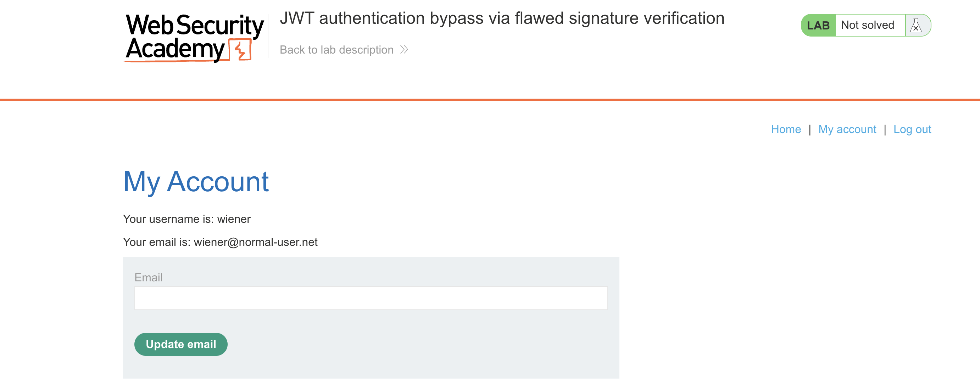This screenshot has height=391, width=980.
Task: Log out using the Log out link
Action: coord(912,130)
